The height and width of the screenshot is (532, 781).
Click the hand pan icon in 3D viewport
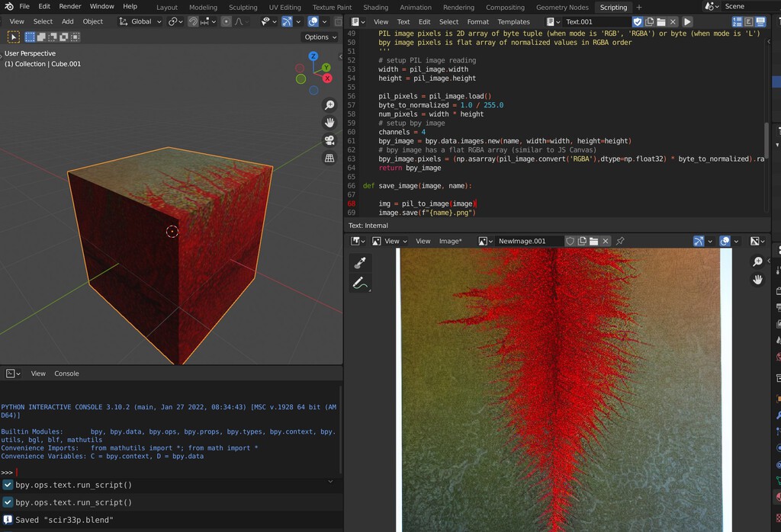click(329, 123)
